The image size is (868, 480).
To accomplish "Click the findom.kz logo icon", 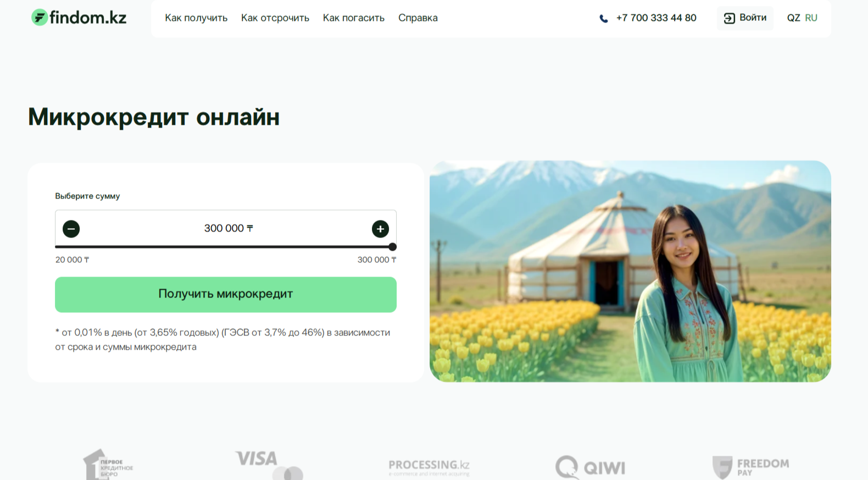I will point(40,18).
